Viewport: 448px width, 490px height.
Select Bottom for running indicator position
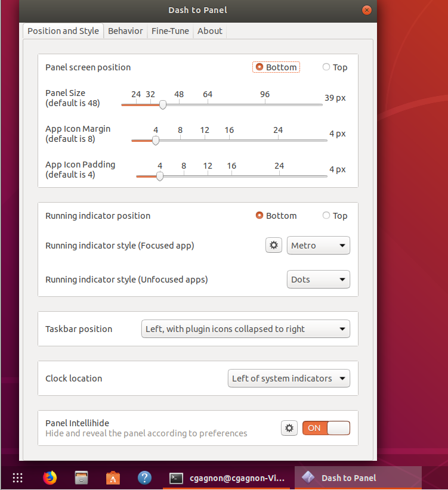(x=276, y=216)
